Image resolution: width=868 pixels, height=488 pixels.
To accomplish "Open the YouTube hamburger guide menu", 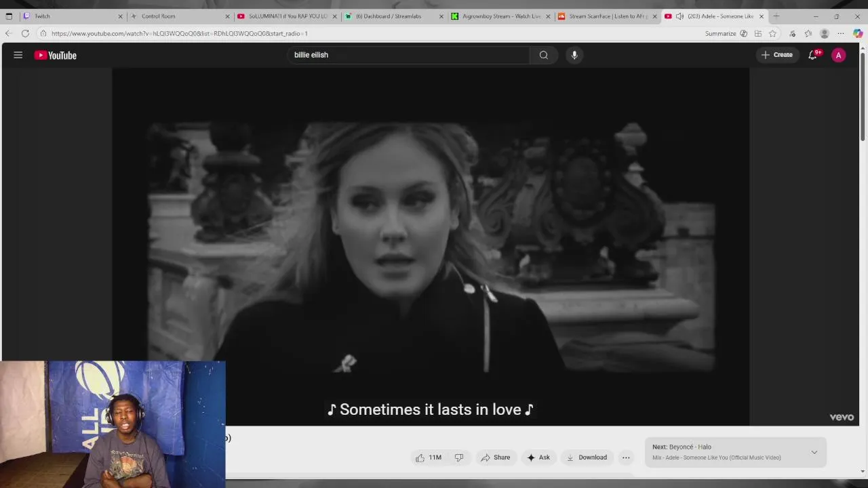I will pyautogui.click(x=18, y=55).
